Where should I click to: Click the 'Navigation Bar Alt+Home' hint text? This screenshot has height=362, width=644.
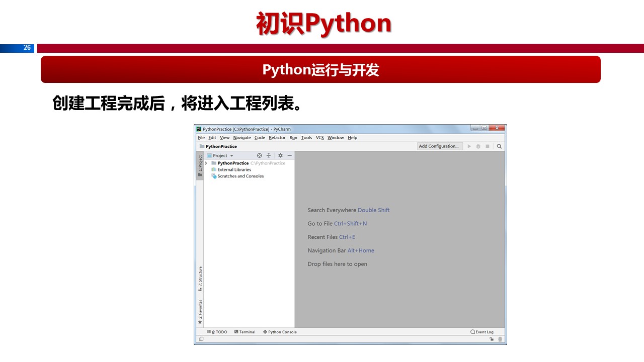(341, 251)
